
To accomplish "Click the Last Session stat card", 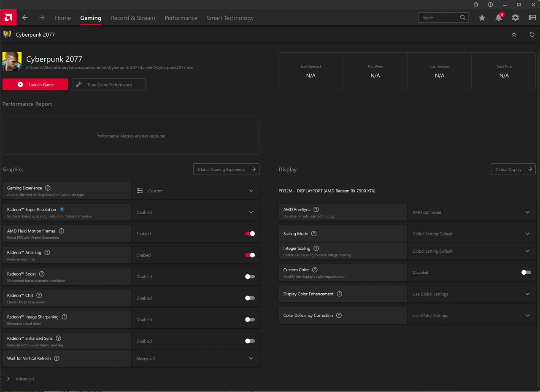I will [440, 71].
